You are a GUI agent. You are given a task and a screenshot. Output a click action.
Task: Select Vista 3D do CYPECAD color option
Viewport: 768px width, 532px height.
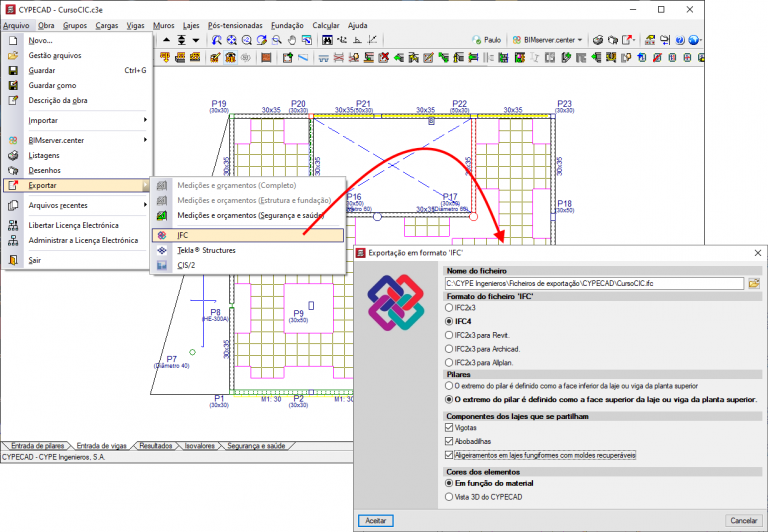[449, 497]
